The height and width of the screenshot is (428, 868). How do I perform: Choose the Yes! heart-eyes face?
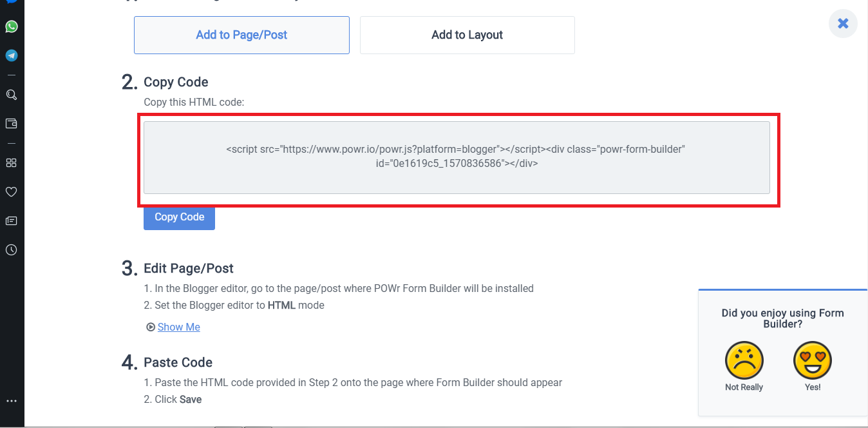(x=813, y=360)
